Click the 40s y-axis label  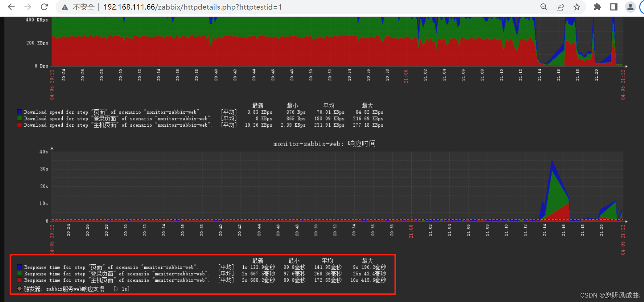(44, 152)
